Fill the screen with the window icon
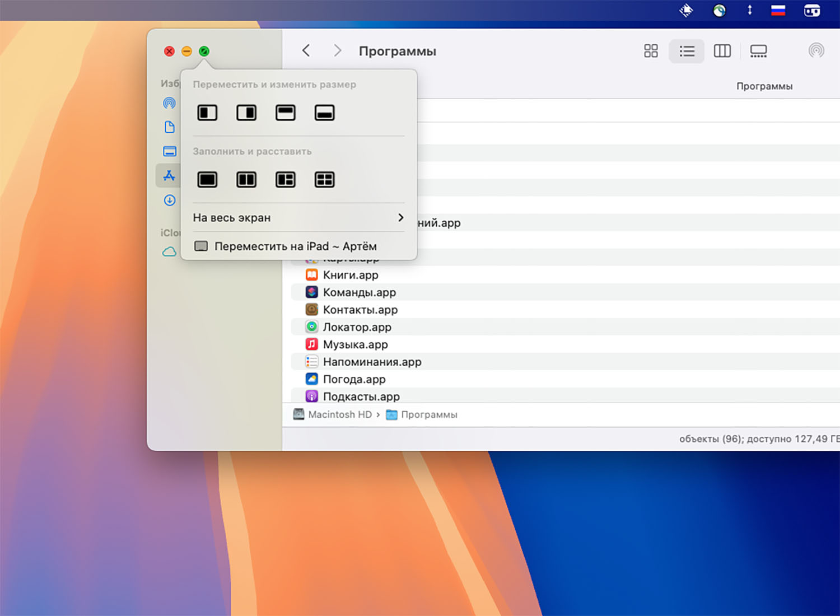This screenshot has height=616, width=840. 207,180
